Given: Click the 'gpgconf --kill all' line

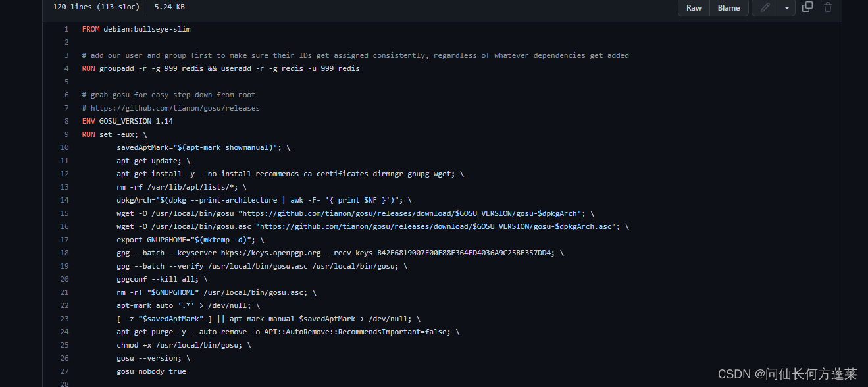Looking at the screenshot, I should tap(163, 279).
